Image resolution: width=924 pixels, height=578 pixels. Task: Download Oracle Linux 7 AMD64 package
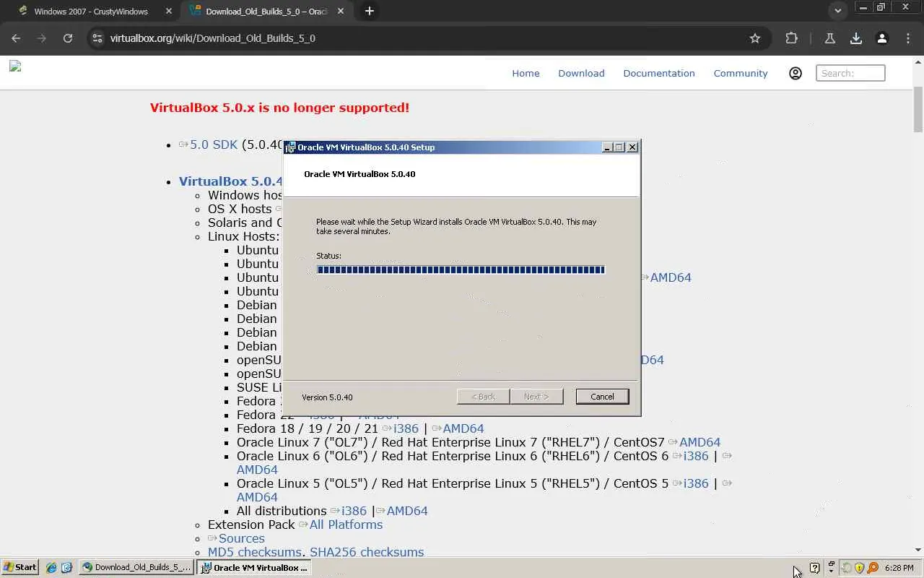699,442
